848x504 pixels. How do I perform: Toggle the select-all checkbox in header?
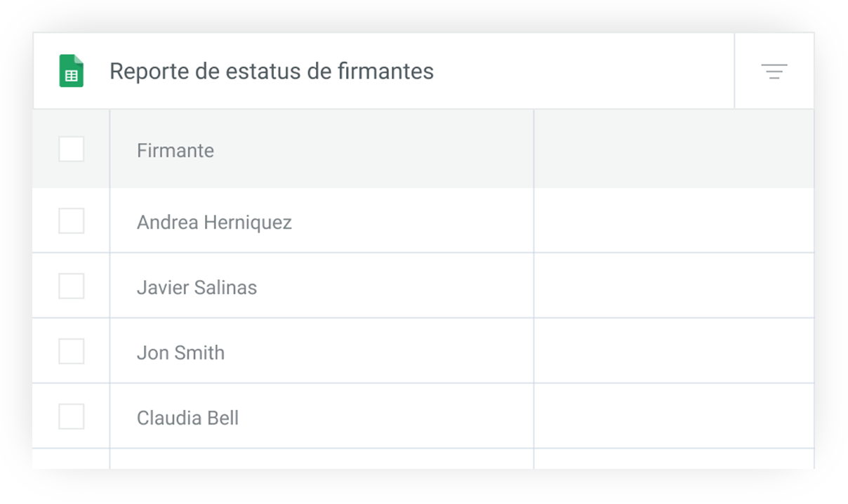[71, 149]
